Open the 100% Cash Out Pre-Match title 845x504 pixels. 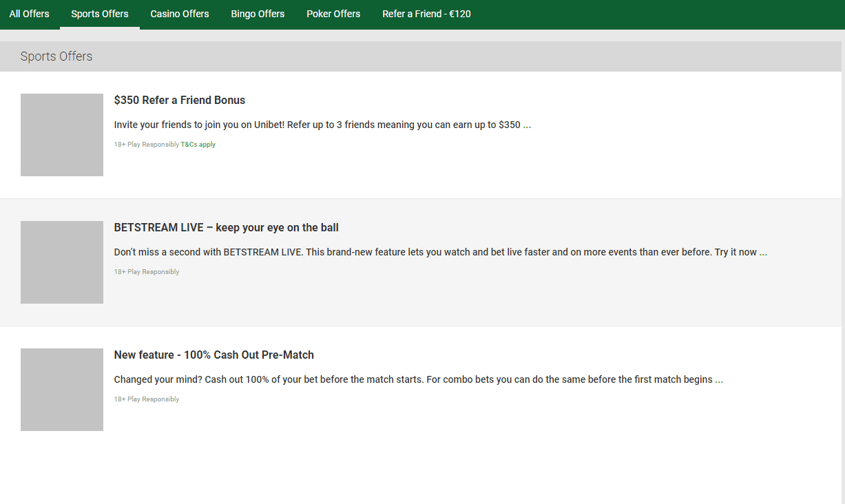214,355
